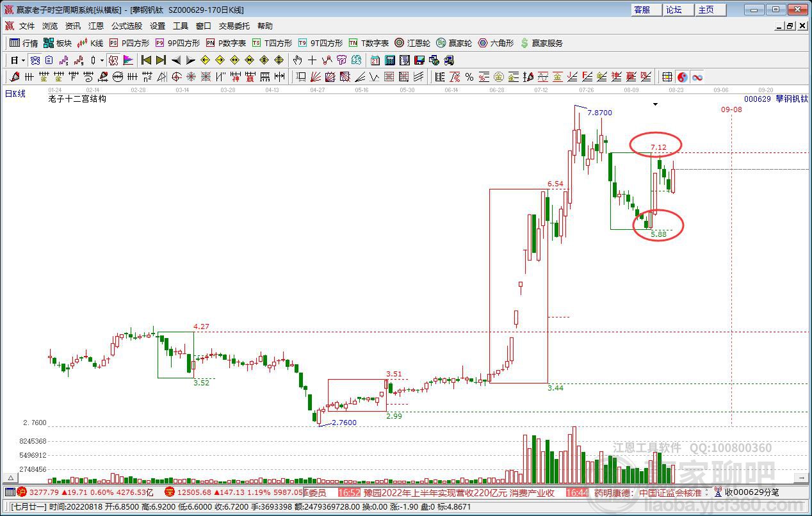Toggle the yellow grid icon
The height and width of the screenshot is (516, 812).
point(667,77)
